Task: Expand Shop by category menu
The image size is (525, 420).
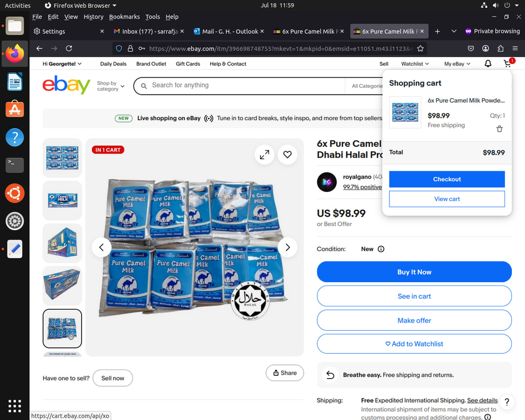Action: [110, 86]
